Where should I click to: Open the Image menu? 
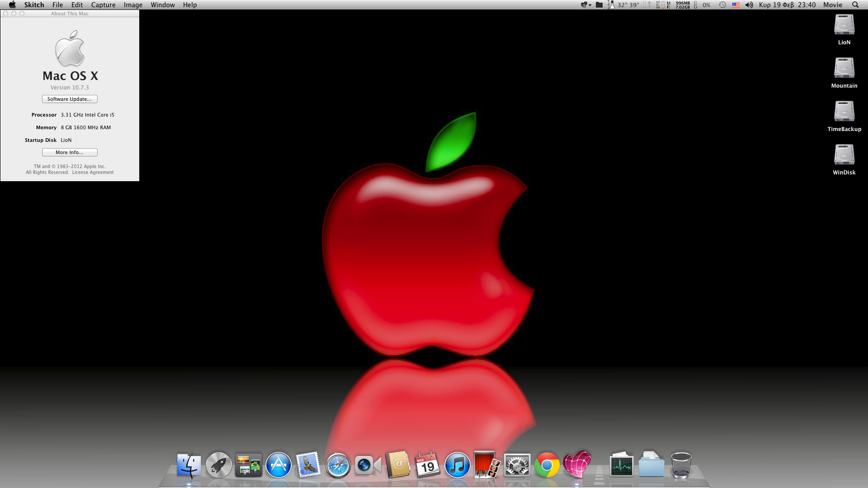coord(133,5)
